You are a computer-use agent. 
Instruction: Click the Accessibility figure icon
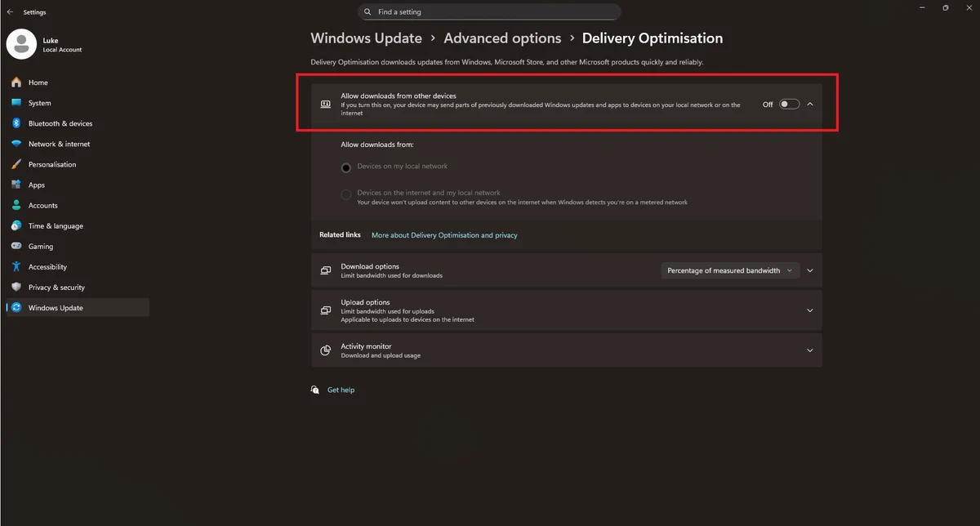tap(16, 266)
